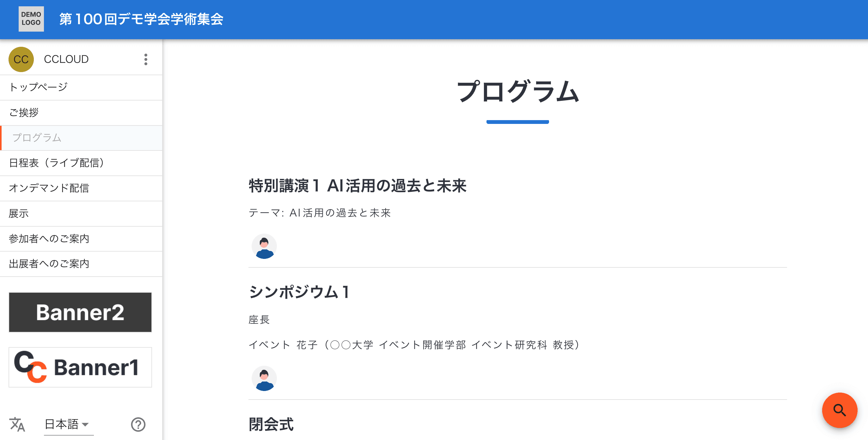This screenshot has height=440, width=868.
Task: Click the Banner2 advertisement icon
Action: tap(81, 311)
